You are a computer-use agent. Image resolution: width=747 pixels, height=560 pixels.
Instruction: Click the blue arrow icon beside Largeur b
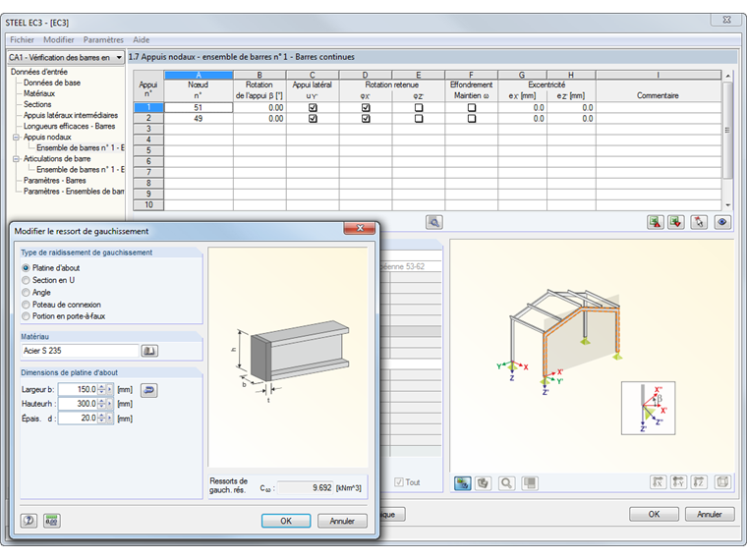tap(149, 390)
